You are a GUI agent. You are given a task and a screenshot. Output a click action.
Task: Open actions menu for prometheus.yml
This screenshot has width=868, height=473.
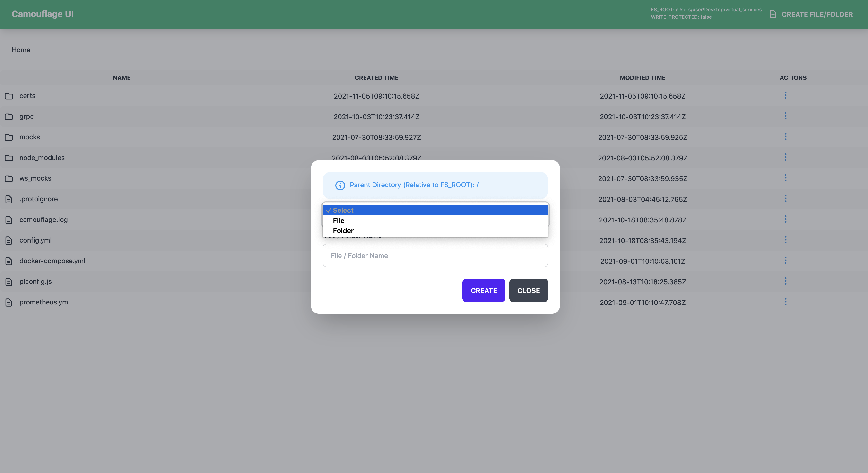(785, 302)
